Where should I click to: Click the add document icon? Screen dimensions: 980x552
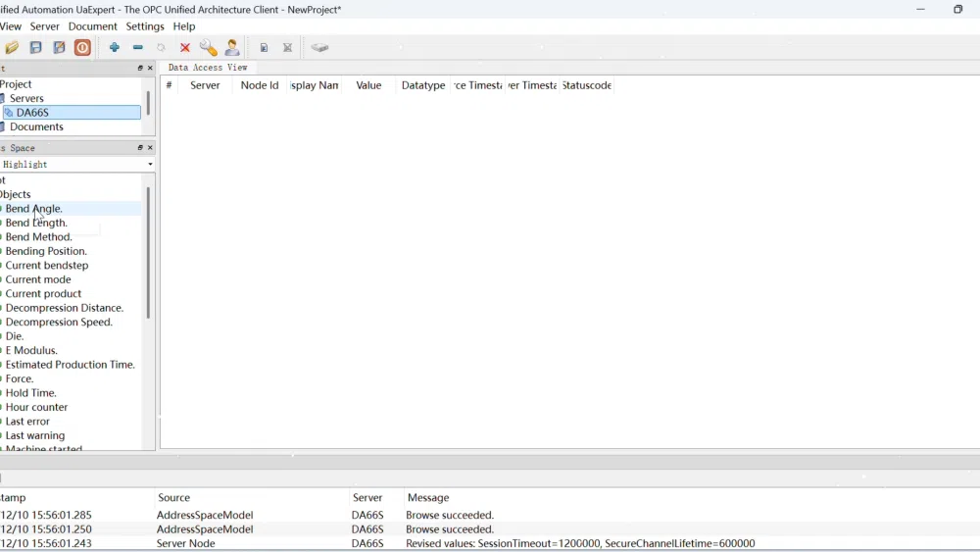point(264,47)
